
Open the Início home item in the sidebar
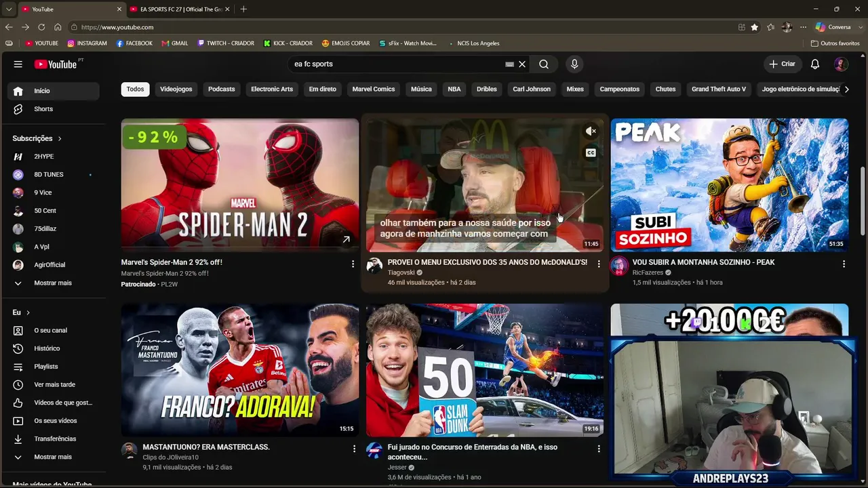pos(54,91)
